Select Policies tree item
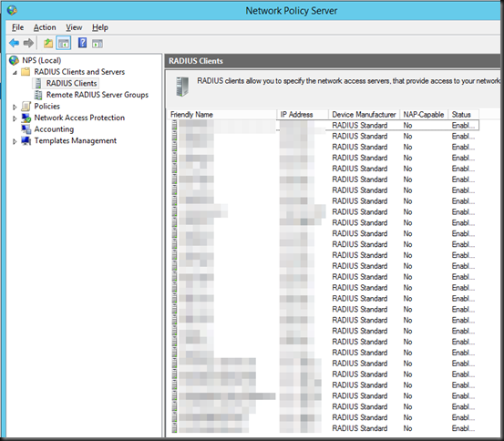The width and height of the screenshot is (504, 441). (46, 106)
